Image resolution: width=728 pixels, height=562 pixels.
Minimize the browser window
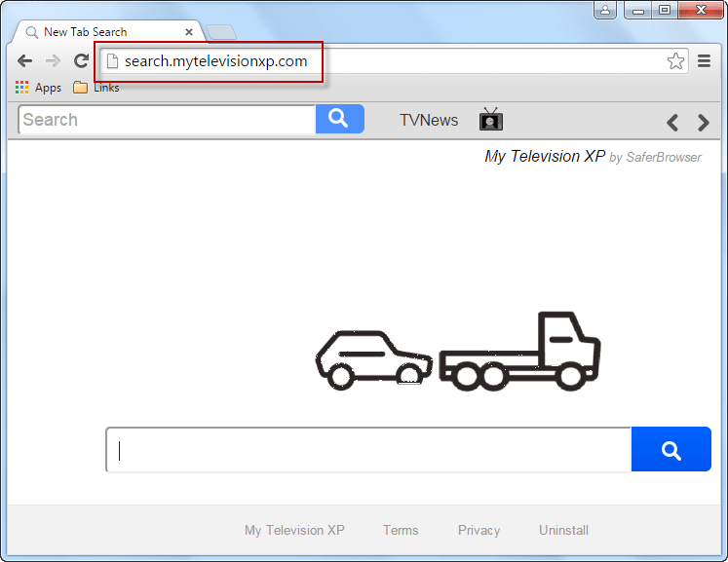coord(638,10)
